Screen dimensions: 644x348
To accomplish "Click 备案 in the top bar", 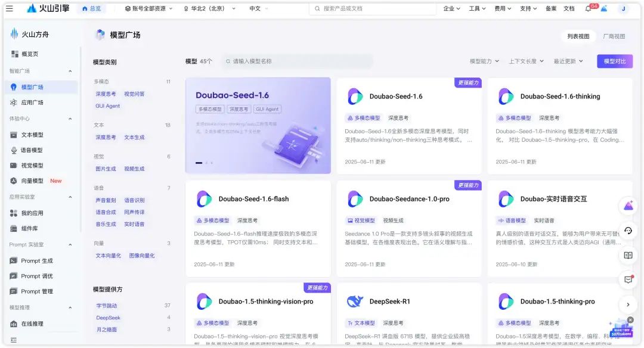I will (551, 8).
